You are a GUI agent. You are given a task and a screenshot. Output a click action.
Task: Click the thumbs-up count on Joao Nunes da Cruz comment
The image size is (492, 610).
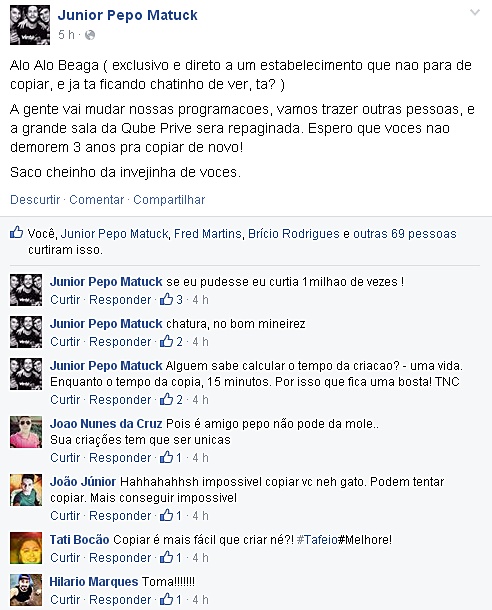171,458
